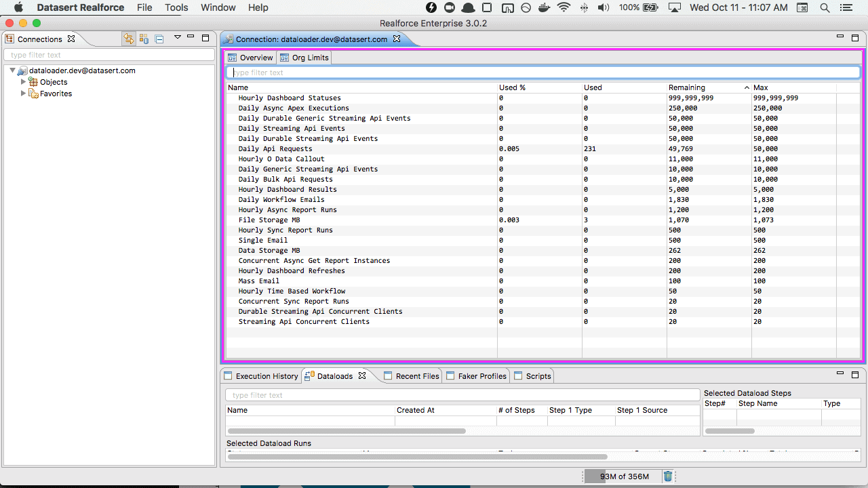Open the File menu
The height and width of the screenshot is (488, 868).
(x=144, y=7)
